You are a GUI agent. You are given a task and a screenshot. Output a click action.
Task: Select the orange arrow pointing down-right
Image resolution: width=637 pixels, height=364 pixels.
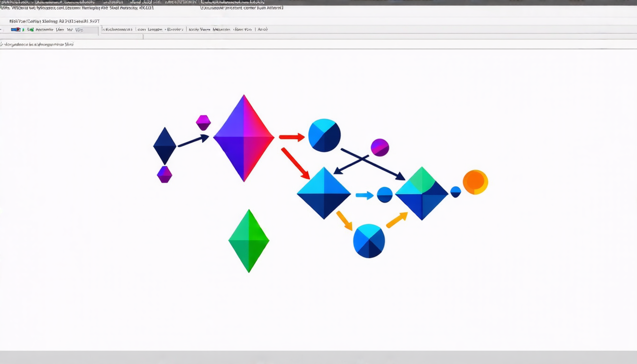point(345,220)
